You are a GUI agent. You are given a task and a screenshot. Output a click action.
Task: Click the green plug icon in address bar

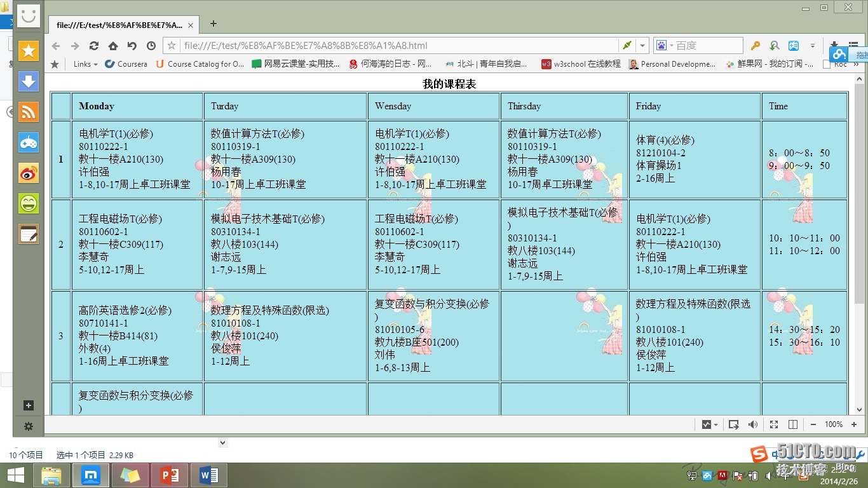[x=627, y=46]
